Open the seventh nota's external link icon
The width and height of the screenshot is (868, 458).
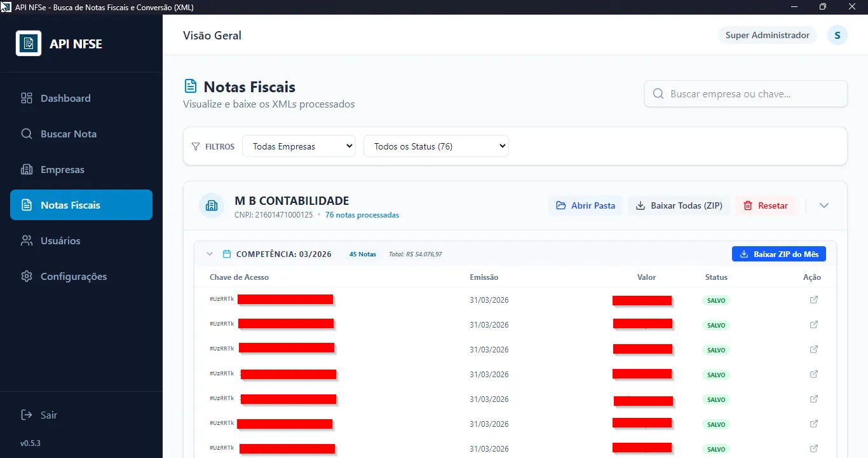[814, 448]
